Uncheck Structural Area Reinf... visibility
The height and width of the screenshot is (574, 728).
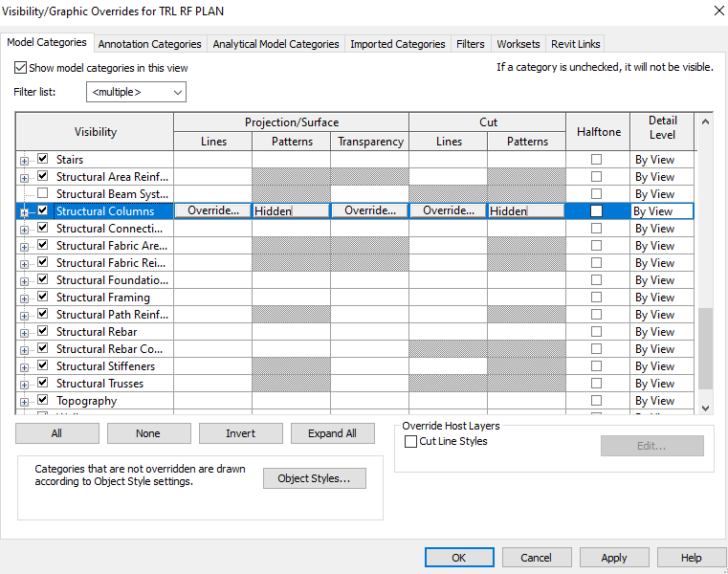click(x=43, y=176)
